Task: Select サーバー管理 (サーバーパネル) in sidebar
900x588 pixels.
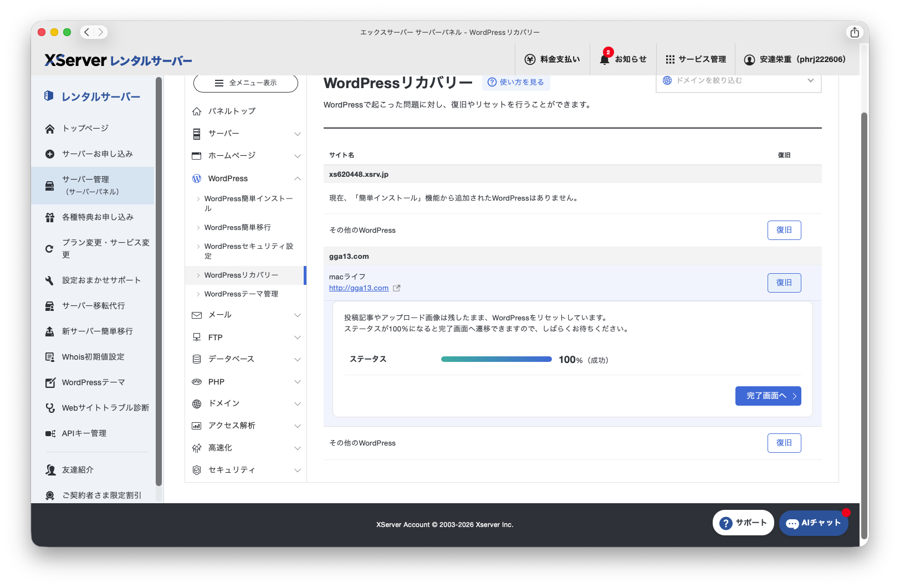Action: pyautogui.click(x=93, y=186)
